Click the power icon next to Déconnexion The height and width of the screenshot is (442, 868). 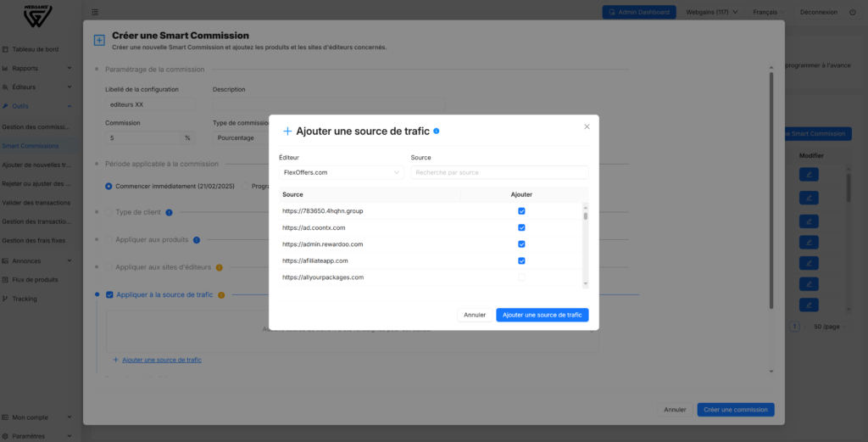point(853,12)
